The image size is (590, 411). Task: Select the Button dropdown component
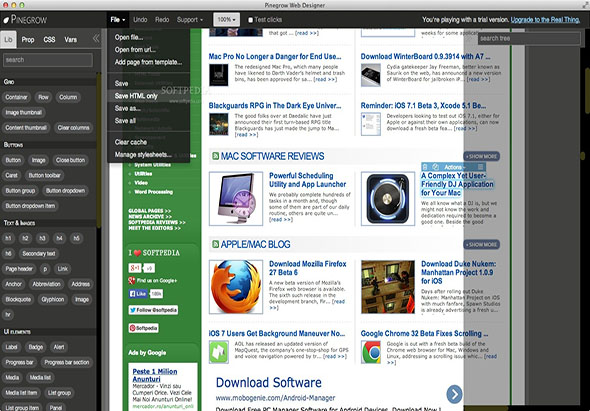65,191
